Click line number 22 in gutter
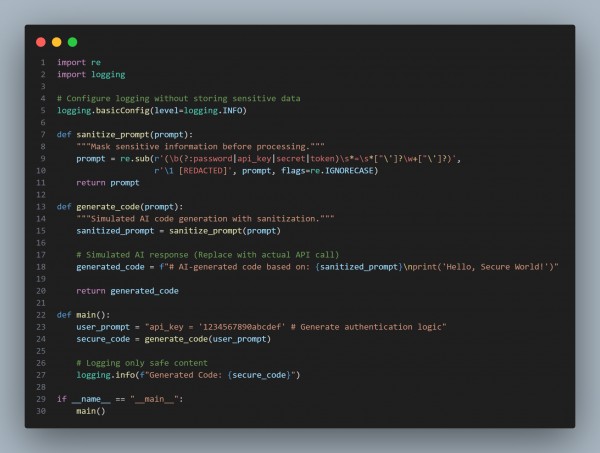 click(41, 315)
